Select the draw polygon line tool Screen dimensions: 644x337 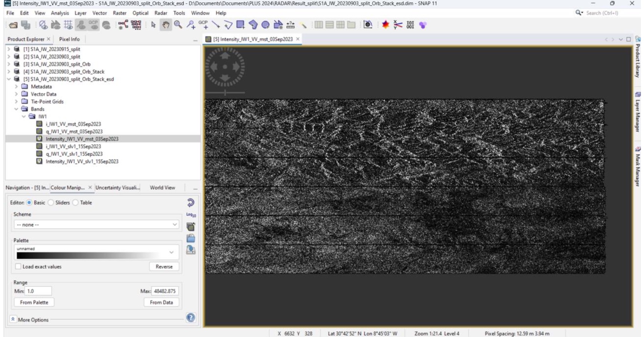pyautogui.click(x=228, y=25)
